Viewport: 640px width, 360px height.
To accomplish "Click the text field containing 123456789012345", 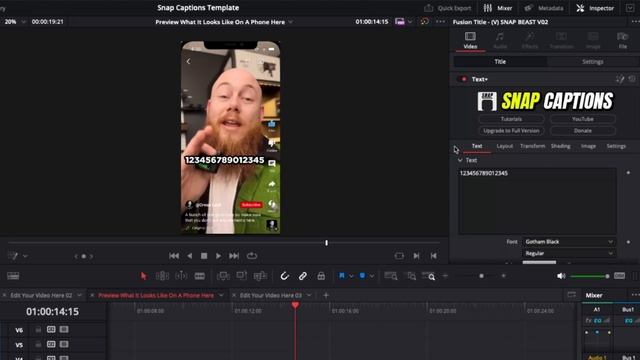I will 537,201.
